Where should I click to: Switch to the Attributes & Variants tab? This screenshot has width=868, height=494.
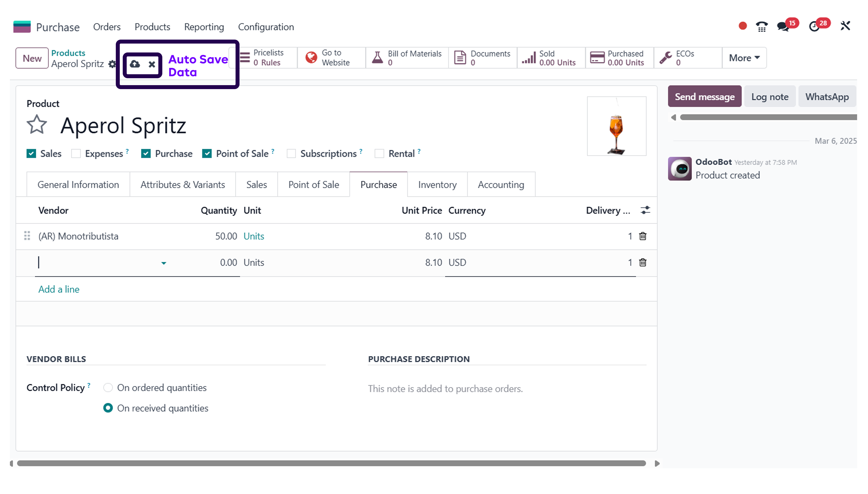(183, 185)
